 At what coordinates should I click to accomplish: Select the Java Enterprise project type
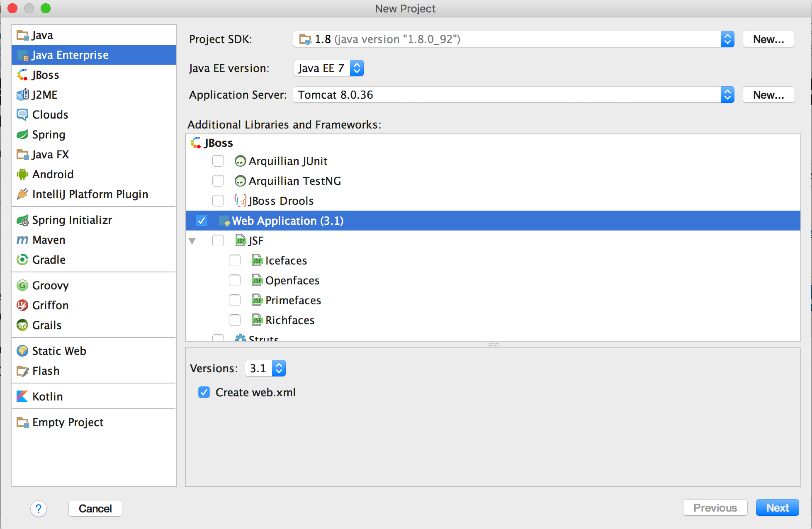[x=94, y=55]
